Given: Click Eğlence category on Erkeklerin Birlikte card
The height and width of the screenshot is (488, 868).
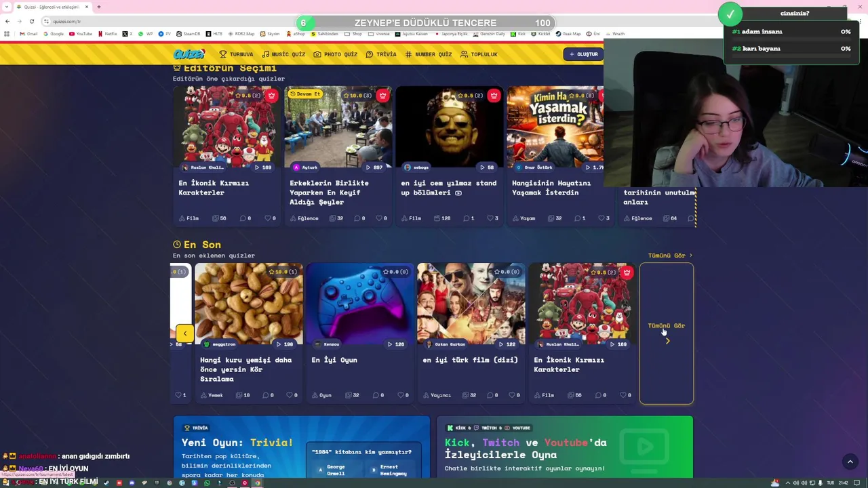Looking at the screenshot, I should 304,218.
